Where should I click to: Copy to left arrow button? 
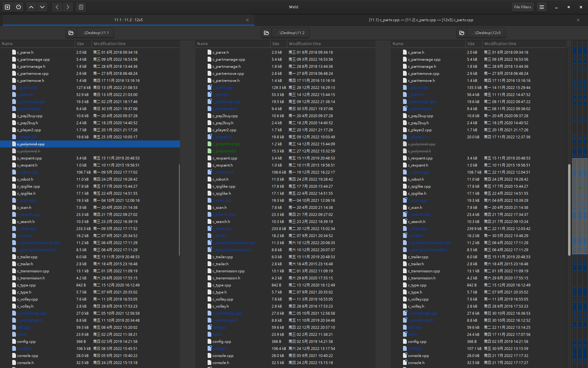click(57, 7)
